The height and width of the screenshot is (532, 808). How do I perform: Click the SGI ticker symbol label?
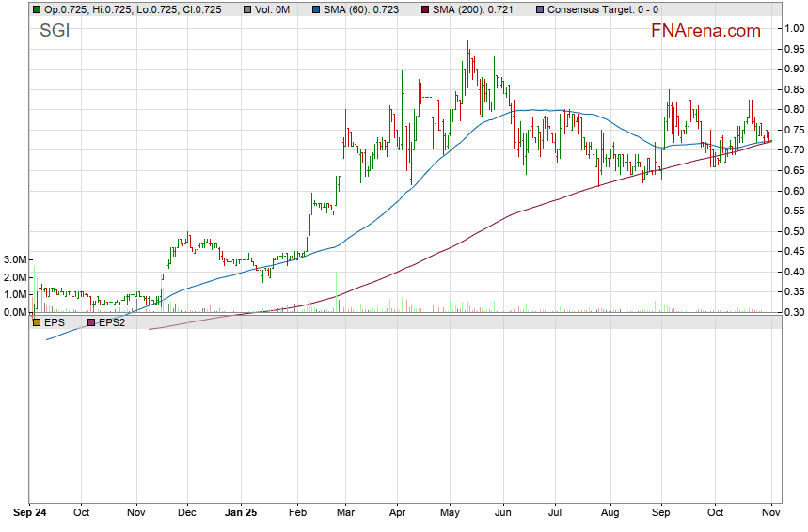click(x=54, y=32)
